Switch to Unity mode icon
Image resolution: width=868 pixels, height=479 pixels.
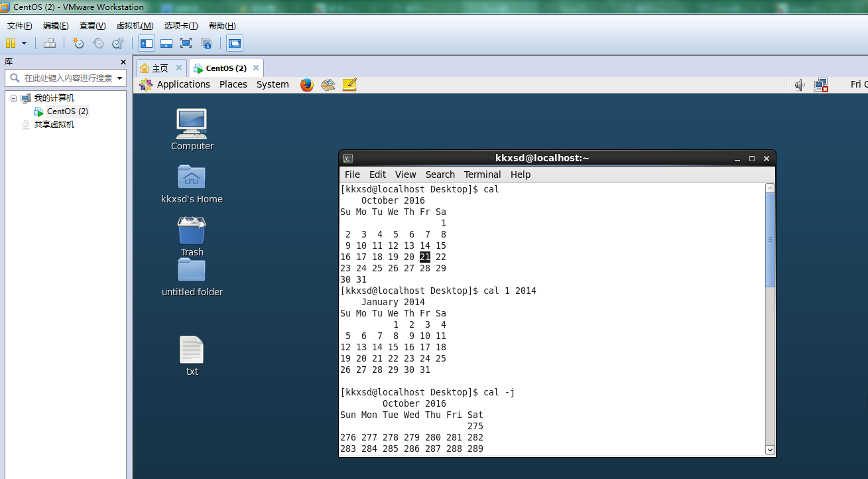[x=206, y=43]
